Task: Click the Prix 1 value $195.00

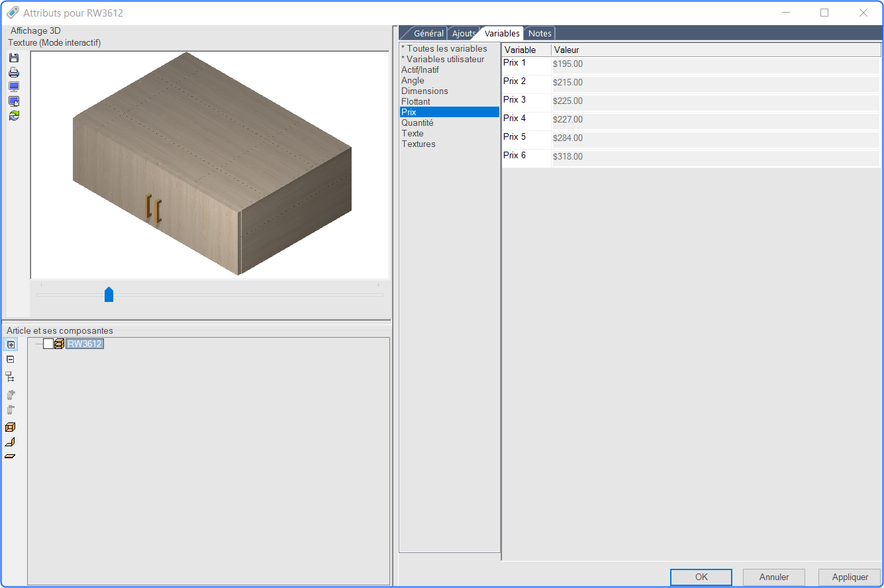Action: pos(715,64)
